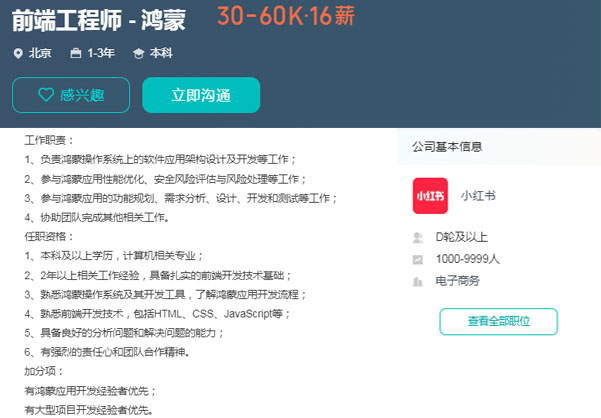The height and width of the screenshot is (418, 601).
Task: Click the 1000-9999人 company size text
Action: click(468, 259)
